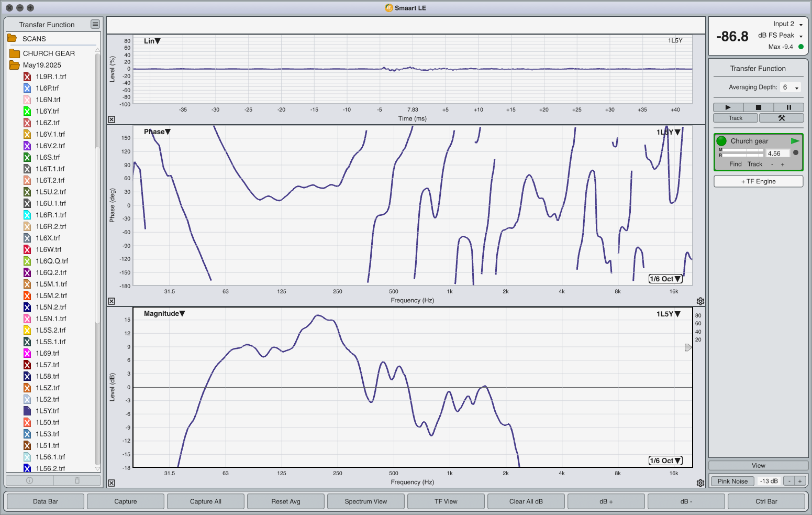Switch to Spectrum View

(x=365, y=501)
